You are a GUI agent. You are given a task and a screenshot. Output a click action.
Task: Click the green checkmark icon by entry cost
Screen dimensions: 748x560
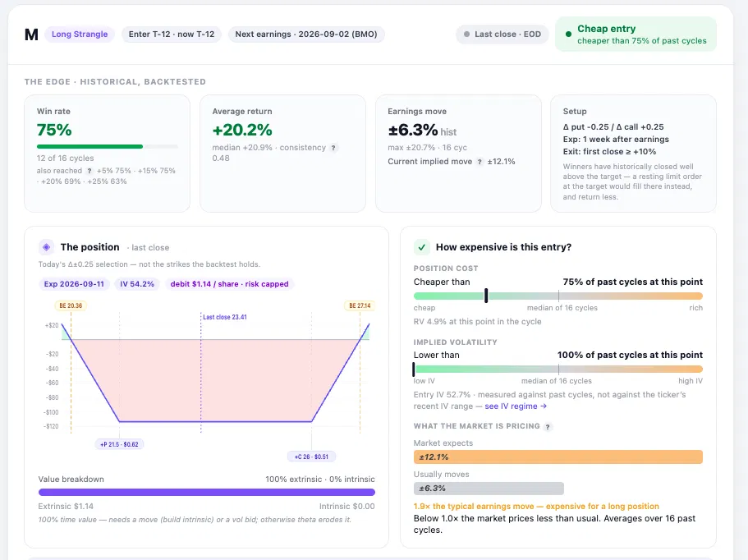[421, 247]
